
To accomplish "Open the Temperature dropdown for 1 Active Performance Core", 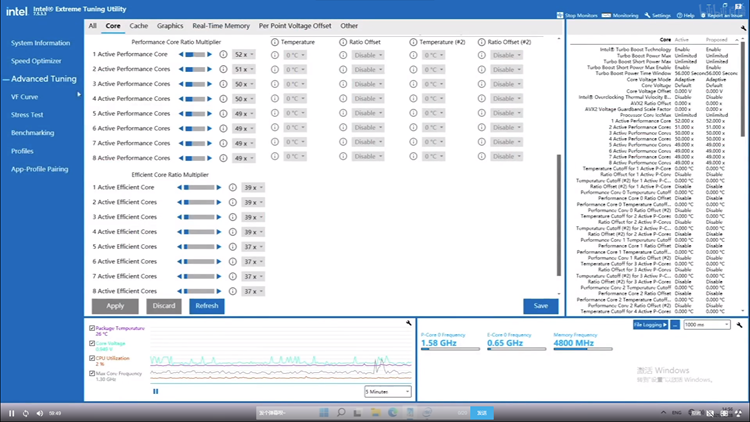I will click(295, 55).
